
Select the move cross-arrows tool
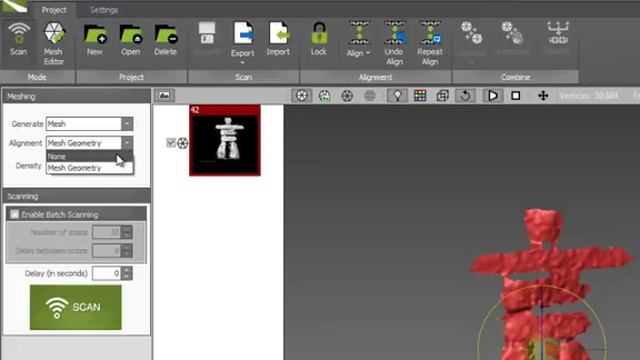[543, 96]
